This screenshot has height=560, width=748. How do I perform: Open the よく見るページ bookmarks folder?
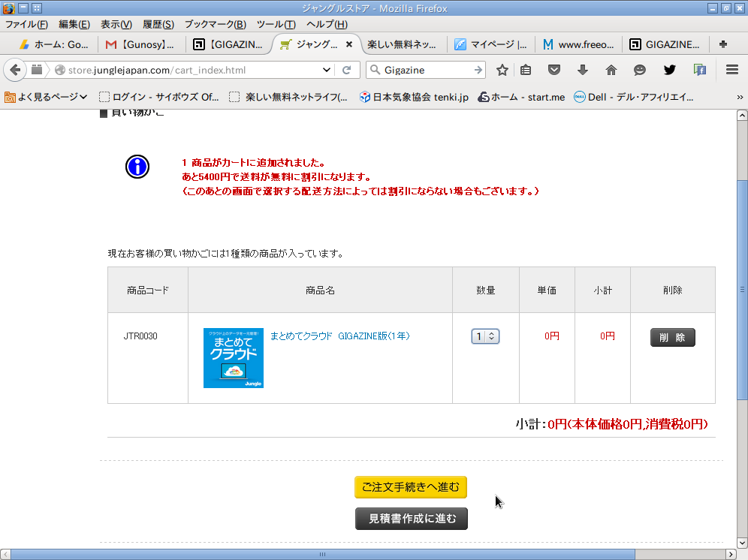(x=46, y=97)
